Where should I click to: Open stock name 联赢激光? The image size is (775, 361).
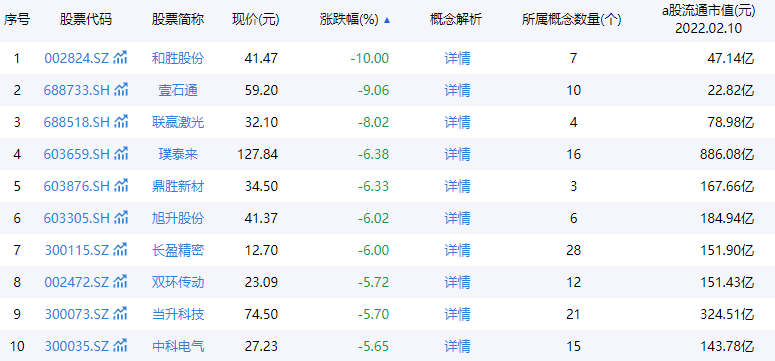[178, 123]
